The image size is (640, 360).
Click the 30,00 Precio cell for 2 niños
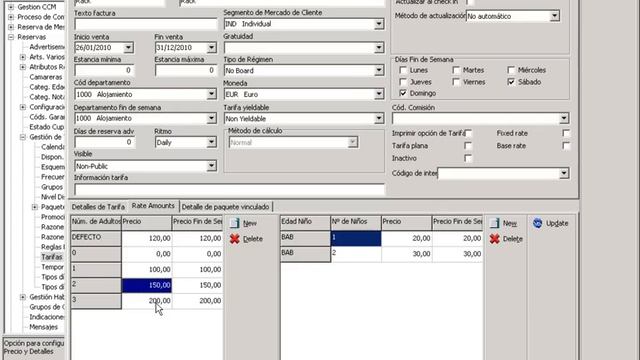[x=407, y=254]
